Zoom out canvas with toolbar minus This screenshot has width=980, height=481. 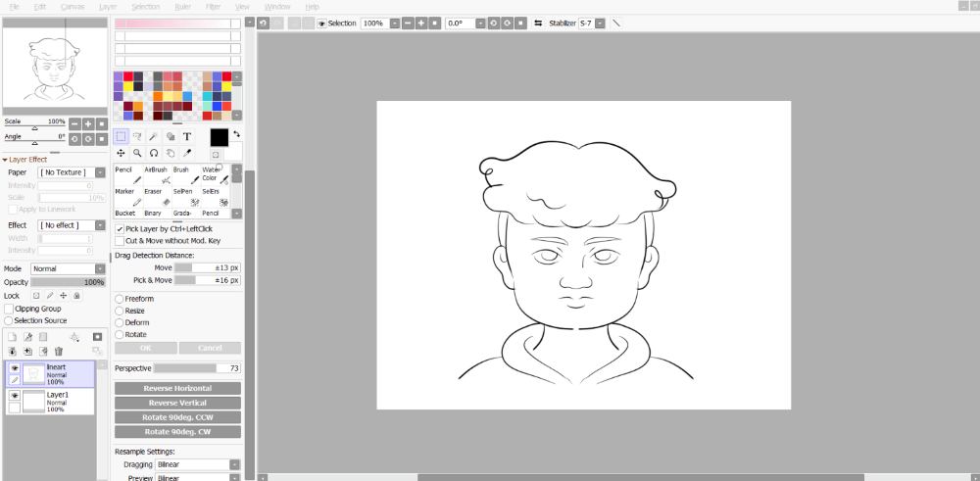pos(408,24)
